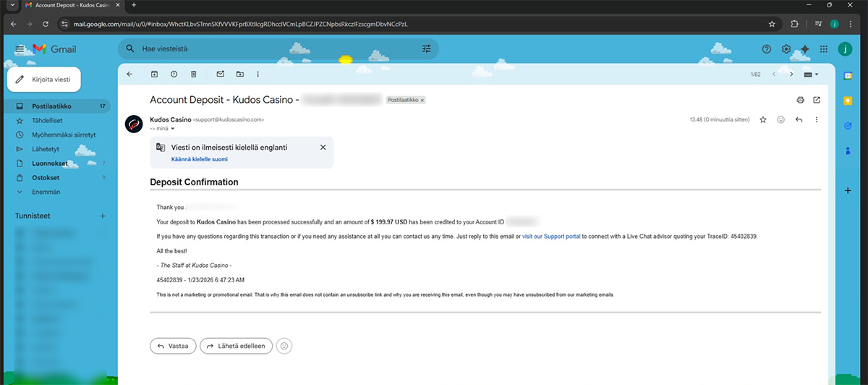
Task: Follow the visit our Support portal link
Action: point(551,237)
